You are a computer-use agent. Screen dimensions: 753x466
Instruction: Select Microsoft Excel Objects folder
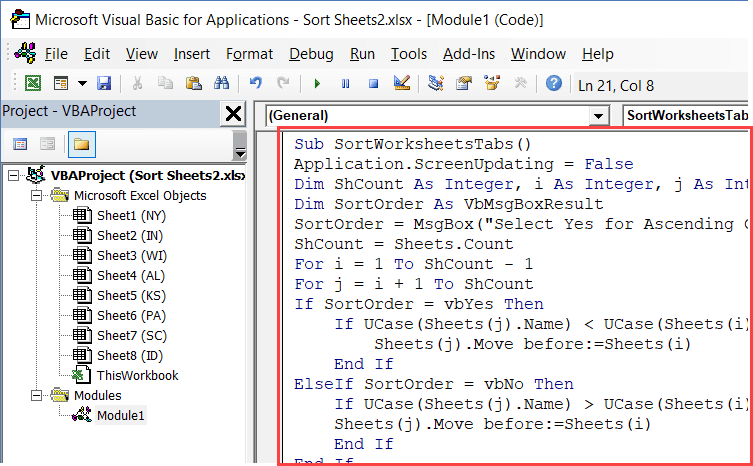tap(140, 196)
